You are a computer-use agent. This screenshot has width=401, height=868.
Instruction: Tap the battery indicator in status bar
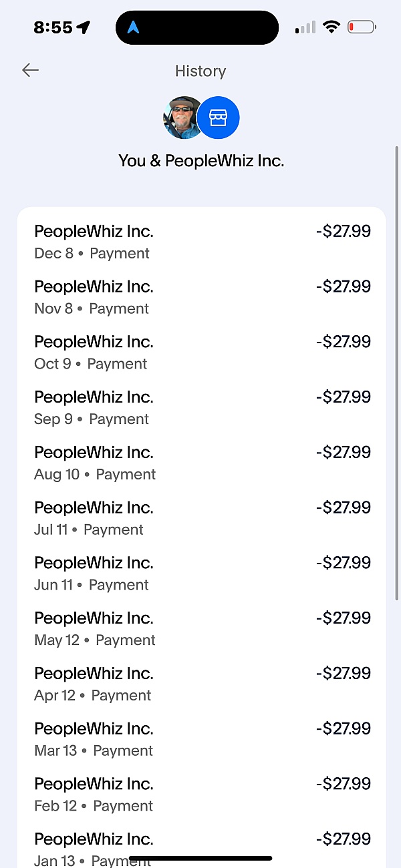[x=362, y=27]
